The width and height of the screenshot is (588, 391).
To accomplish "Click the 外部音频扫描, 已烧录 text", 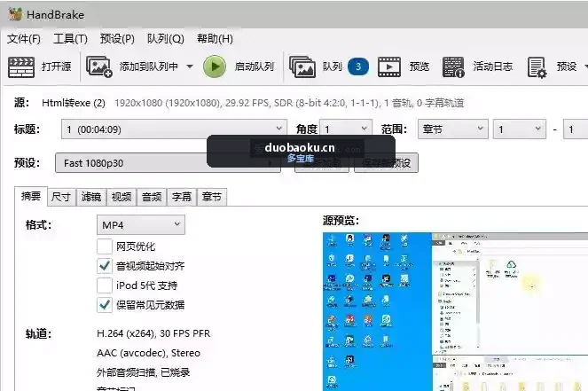I will coord(144,372).
